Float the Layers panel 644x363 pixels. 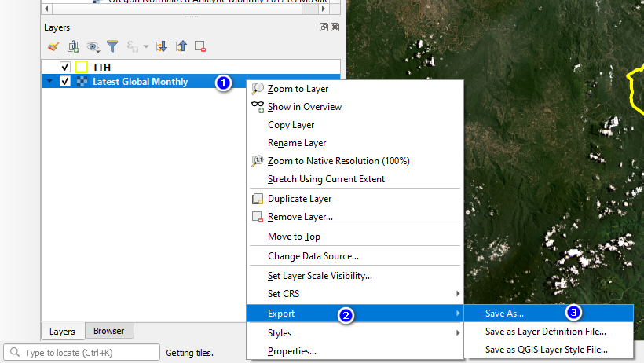click(x=324, y=27)
